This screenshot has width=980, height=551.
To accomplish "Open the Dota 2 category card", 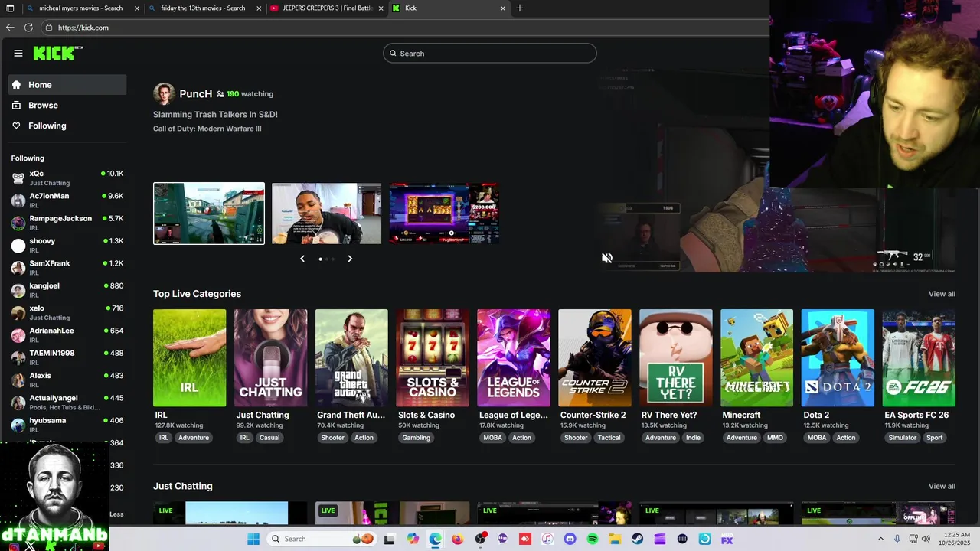I will tap(838, 357).
